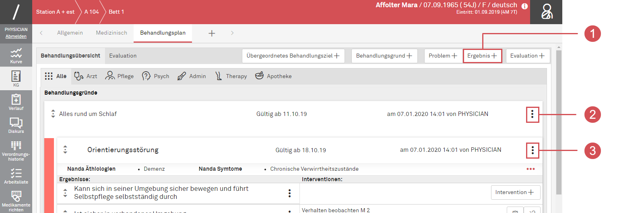Filter treatment plan by Apotheke

pyautogui.click(x=273, y=76)
